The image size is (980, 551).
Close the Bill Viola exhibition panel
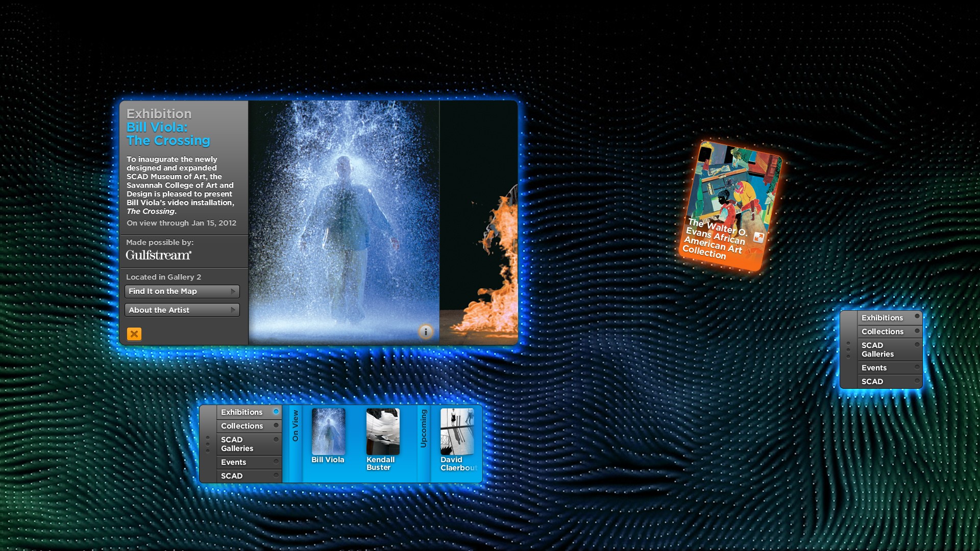coord(134,334)
